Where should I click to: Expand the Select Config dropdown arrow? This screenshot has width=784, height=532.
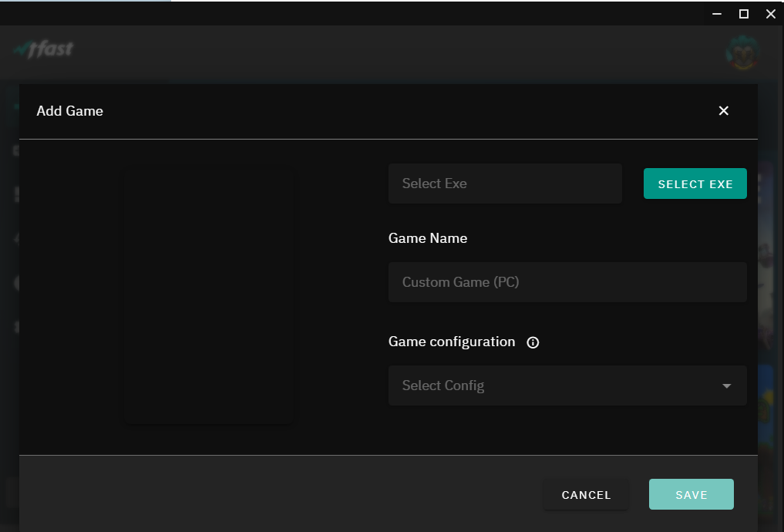(726, 386)
